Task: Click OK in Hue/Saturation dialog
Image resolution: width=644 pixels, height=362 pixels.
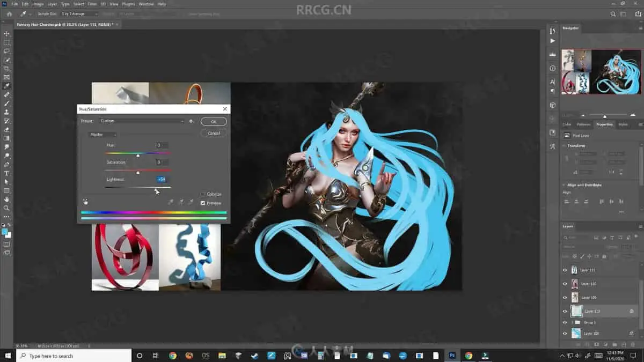Action: pyautogui.click(x=214, y=122)
